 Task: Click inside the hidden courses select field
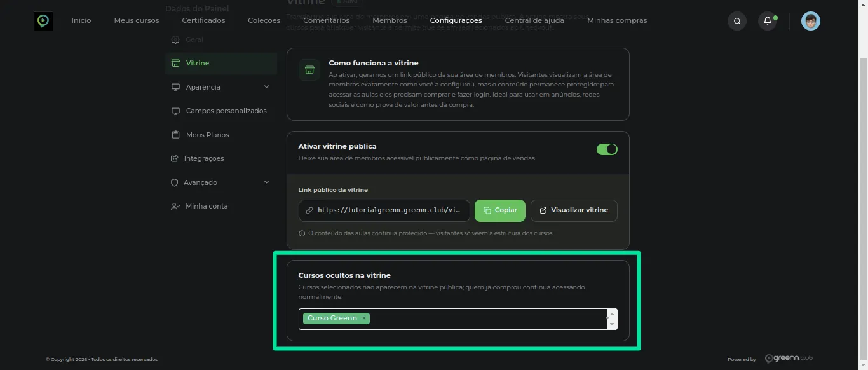[x=458, y=319]
